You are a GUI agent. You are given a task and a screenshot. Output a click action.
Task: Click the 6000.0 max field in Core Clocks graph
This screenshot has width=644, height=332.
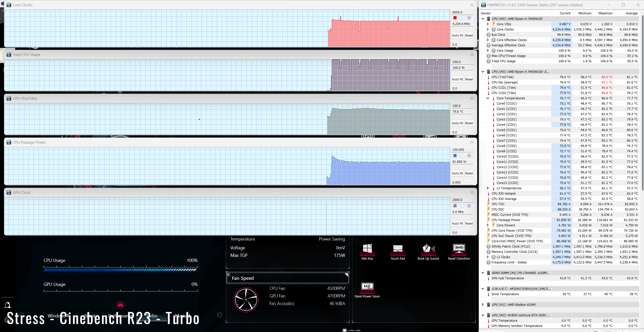[x=463, y=12]
